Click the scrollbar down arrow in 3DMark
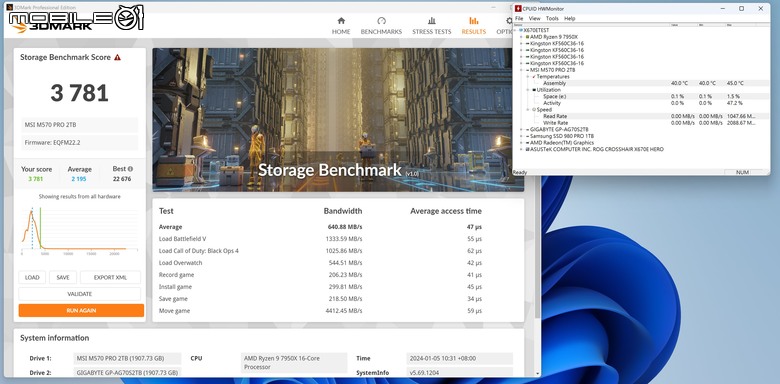Viewport: 780px width, 384px height. coord(537,374)
